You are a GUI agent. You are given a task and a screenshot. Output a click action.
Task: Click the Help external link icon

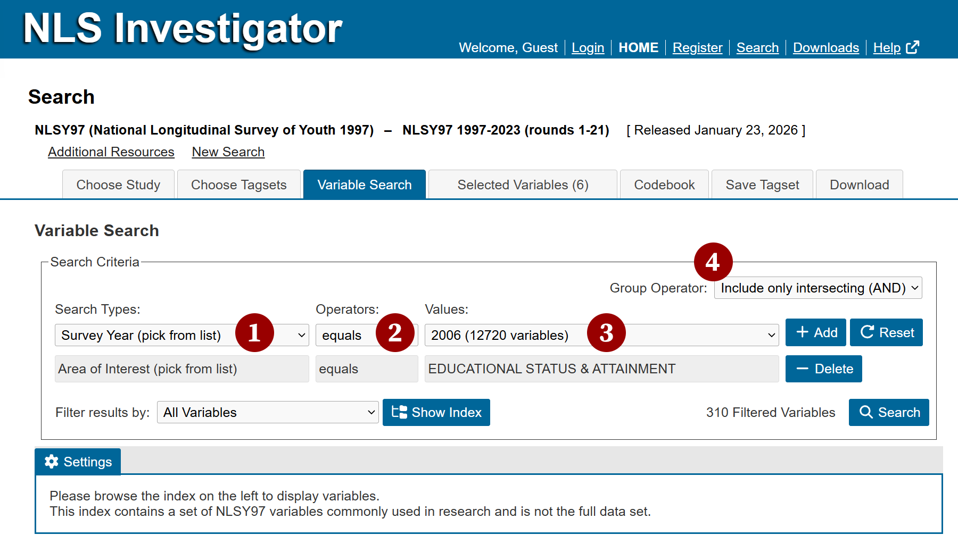click(x=912, y=47)
